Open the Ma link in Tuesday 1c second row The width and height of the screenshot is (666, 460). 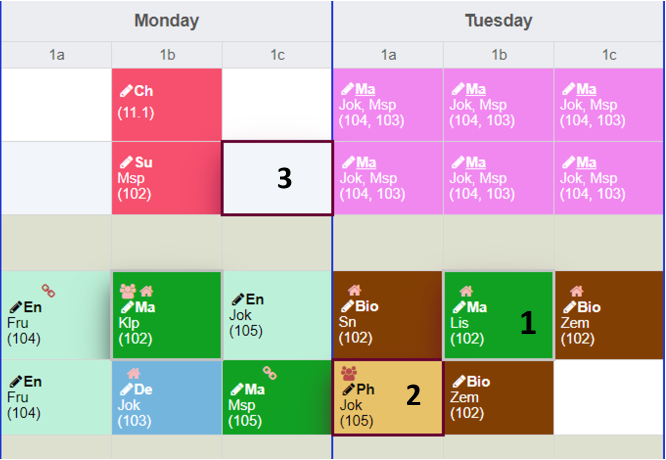point(589,162)
